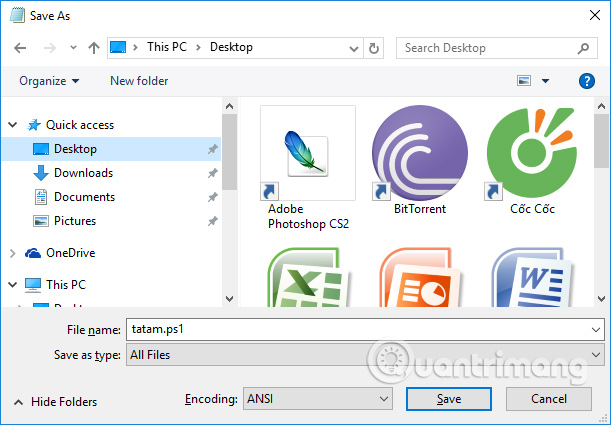Click the Cancel button
The image size is (611, 425).
pyautogui.click(x=549, y=399)
